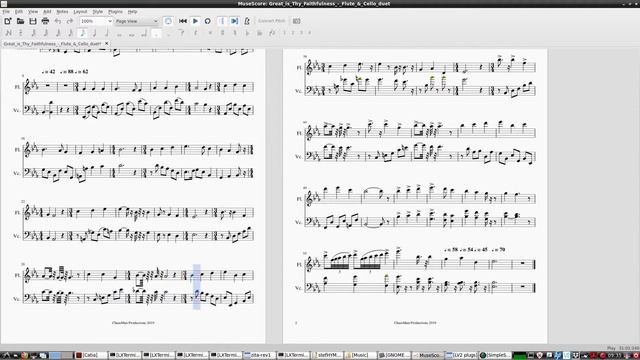Switch to the [Caba] taskbar window
The image size is (640, 360).
[x=91, y=355]
